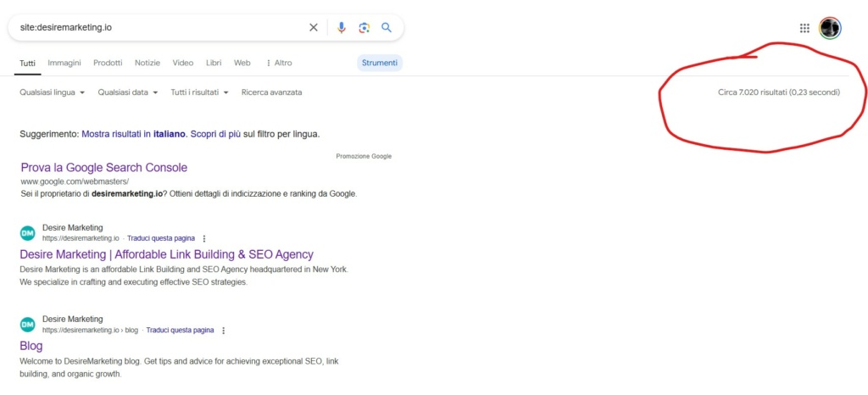The width and height of the screenshot is (868, 395).
Task: Open three-dot menu for Desire Marketing homepage result
Action: point(203,238)
